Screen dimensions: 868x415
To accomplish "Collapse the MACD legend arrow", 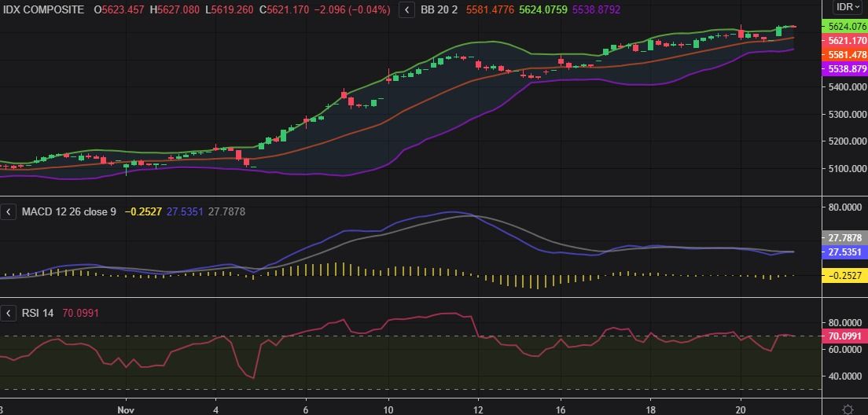I will pyautogui.click(x=9, y=212).
